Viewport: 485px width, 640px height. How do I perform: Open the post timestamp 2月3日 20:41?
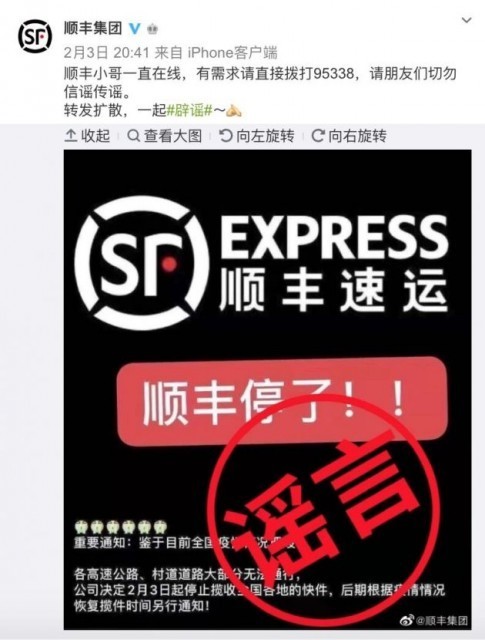107,52
